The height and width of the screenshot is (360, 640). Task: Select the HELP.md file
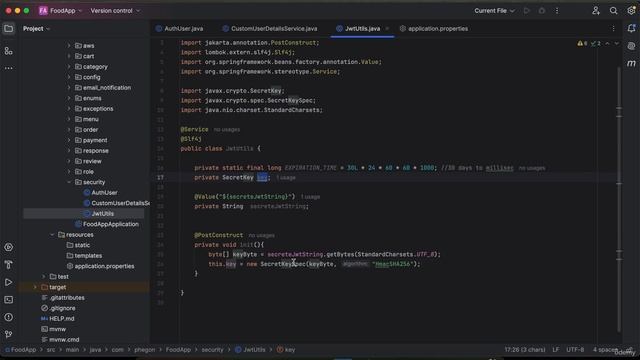(58, 319)
